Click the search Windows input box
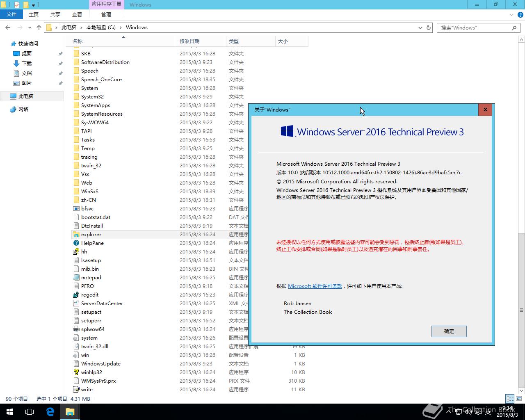Image resolution: width=525 pixels, height=420 pixels. click(474, 27)
